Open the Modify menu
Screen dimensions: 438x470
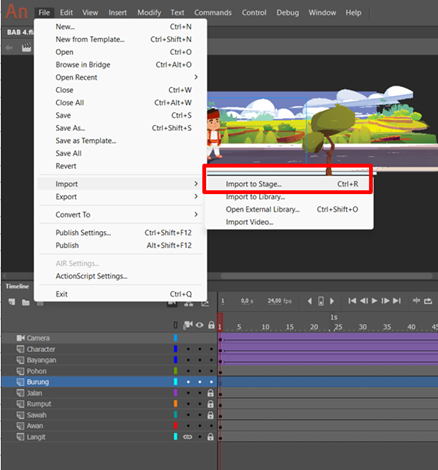coord(149,13)
